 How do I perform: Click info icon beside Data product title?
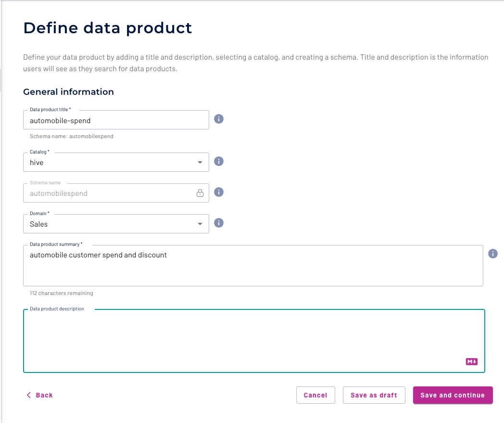[219, 119]
